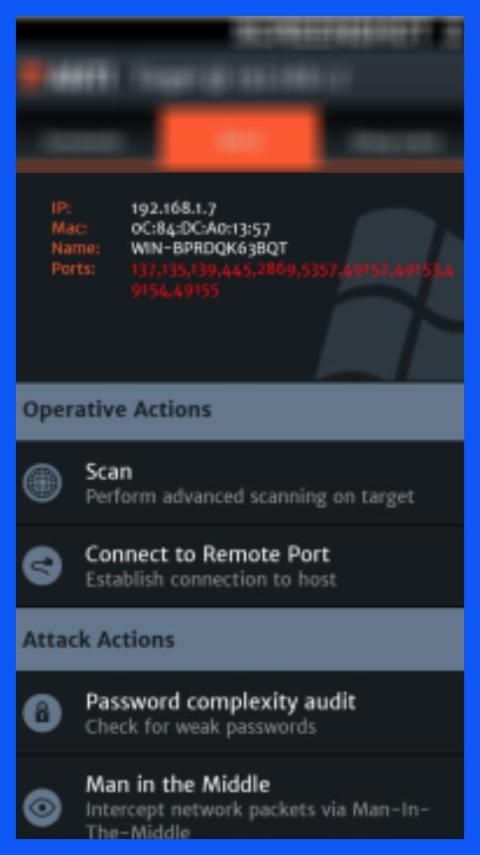480x855 pixels.
Task: Tap the Connect to Remote Port arrow icon
Action: click(x=42, y=566)
